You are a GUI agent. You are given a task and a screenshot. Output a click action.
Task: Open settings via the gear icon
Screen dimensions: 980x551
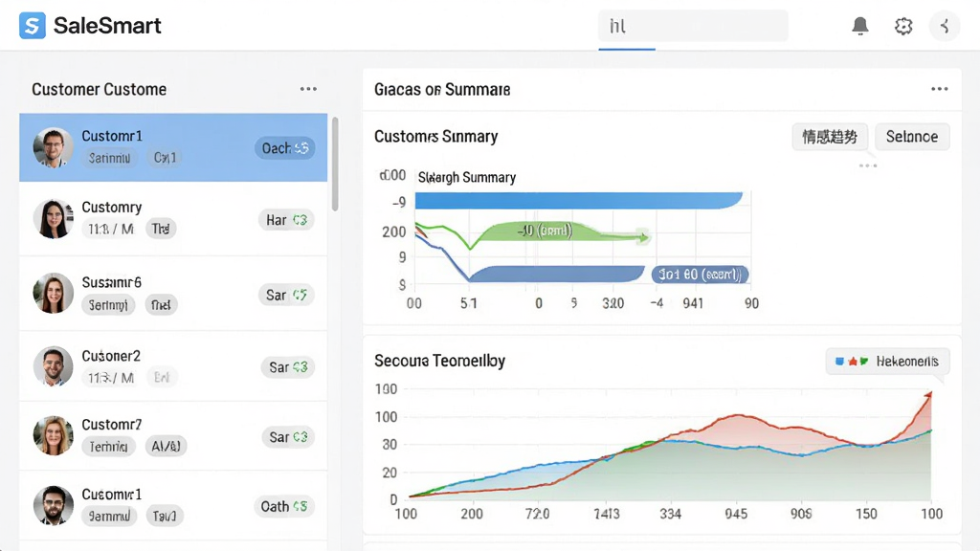[903, 26]
